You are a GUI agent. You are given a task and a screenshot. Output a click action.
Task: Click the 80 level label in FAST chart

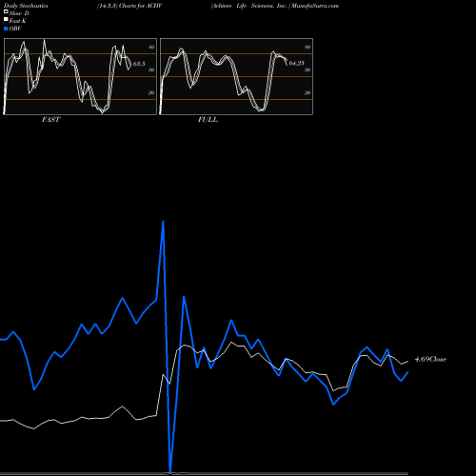151,47
